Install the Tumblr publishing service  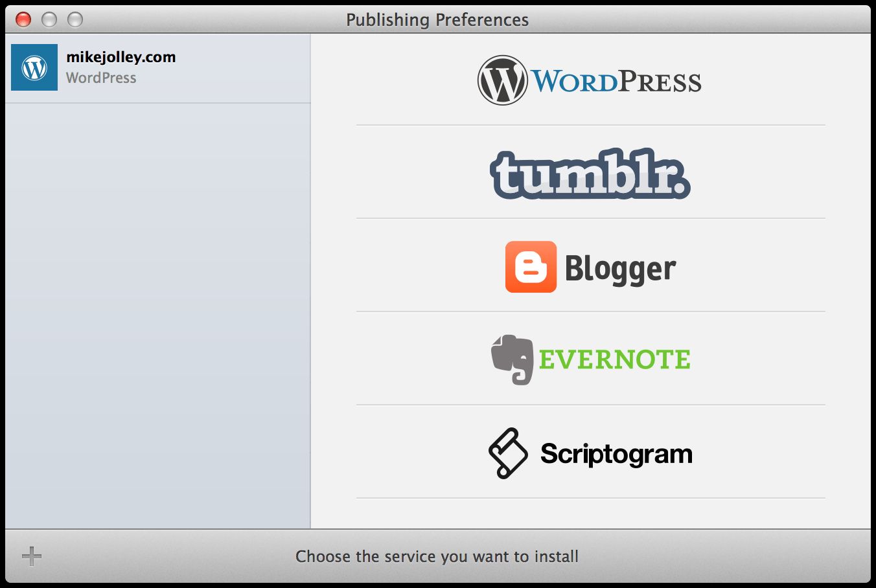click(x=590, y=175)
